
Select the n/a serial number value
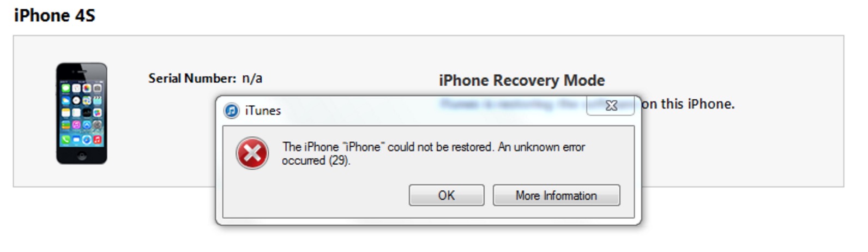[x=252, y=79]
